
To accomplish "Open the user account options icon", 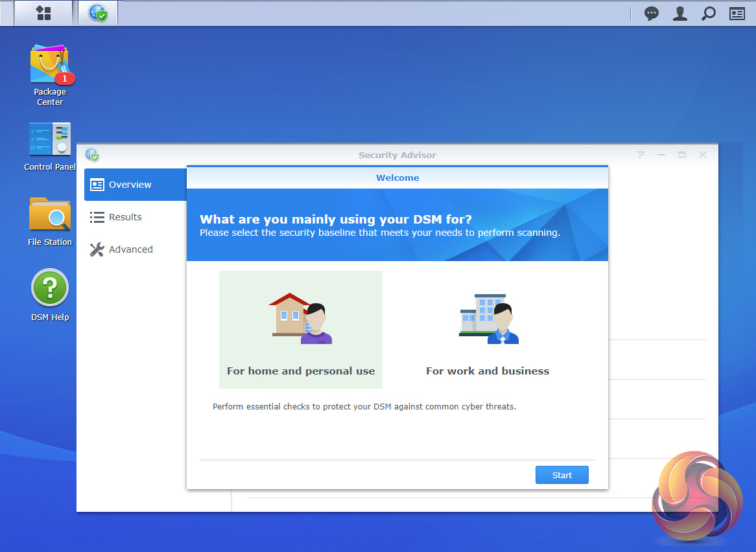I will pyautogui.click(x=680, y=14).
